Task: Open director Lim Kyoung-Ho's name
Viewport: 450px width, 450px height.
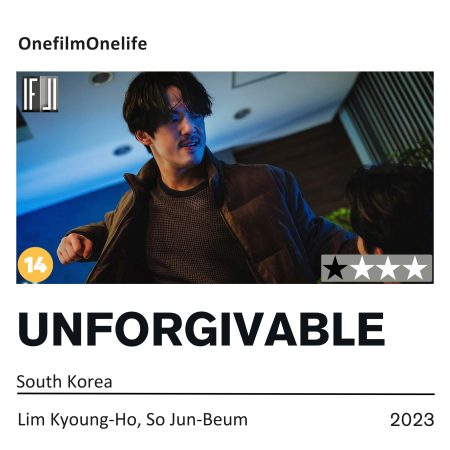Action: [x=77, y=420]
